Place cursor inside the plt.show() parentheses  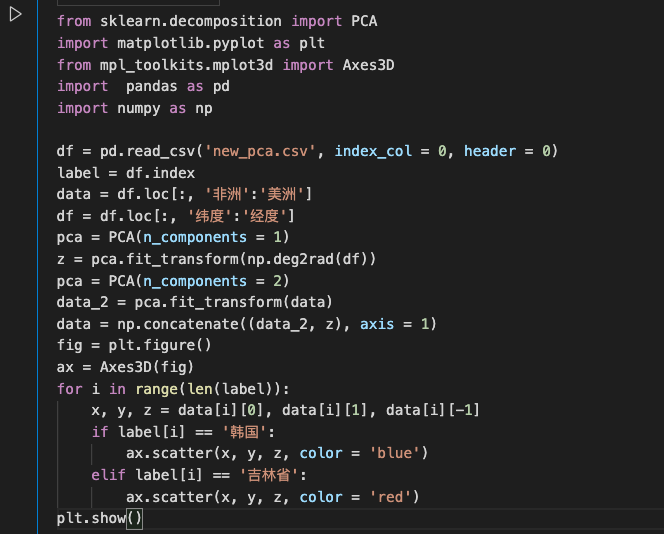point(135,518)
